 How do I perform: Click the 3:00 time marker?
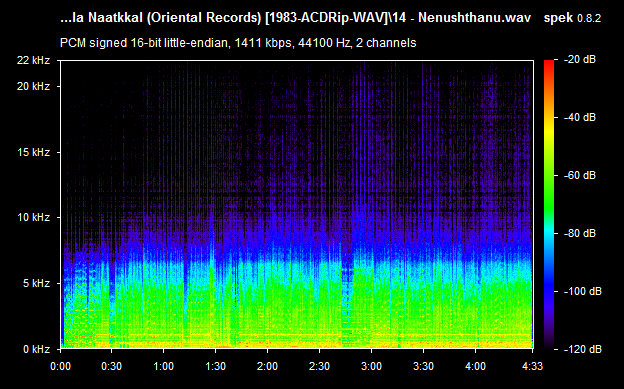pos(371,366)
